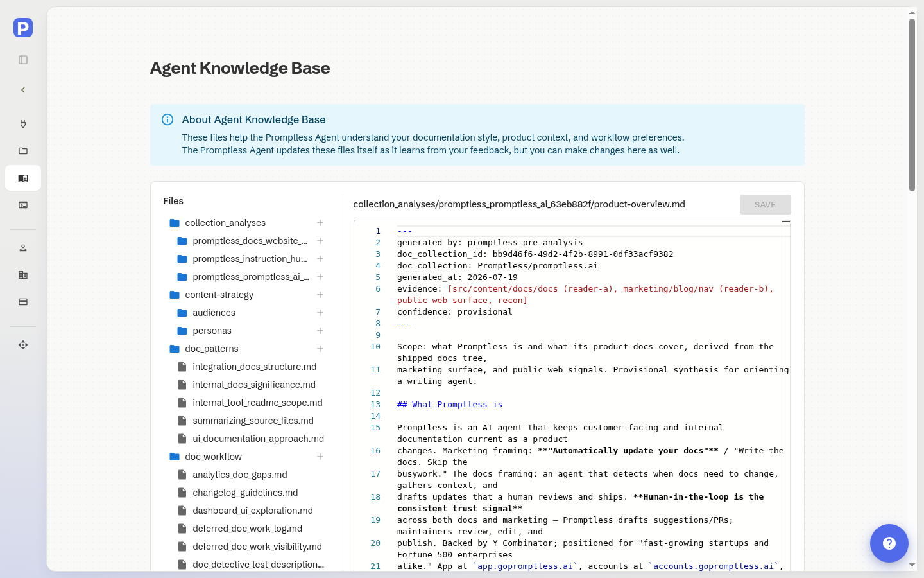This screenshot has width=924, height=578.
Task: Click the Promptless logo icon
Action: point(23,28)
